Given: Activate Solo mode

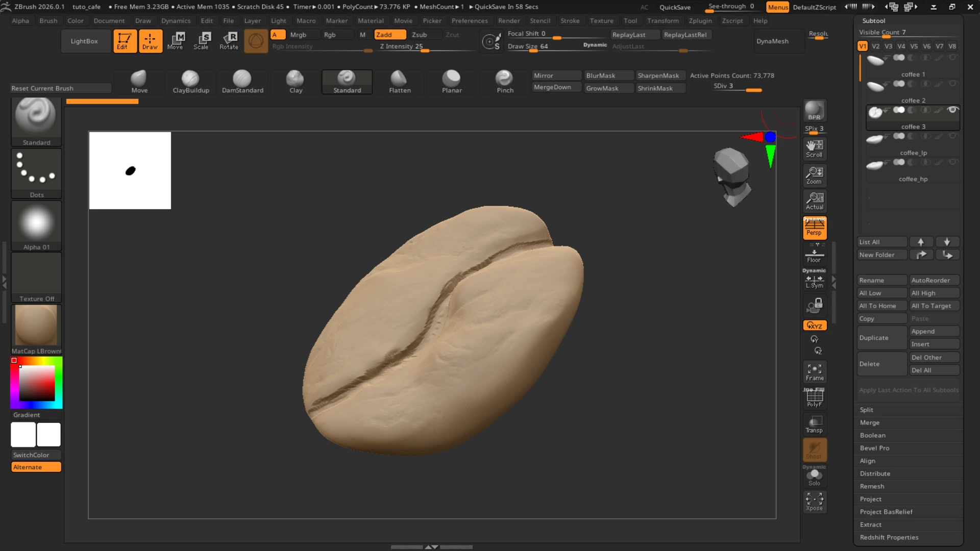Looking at the screenshot, I should [815, 477].
